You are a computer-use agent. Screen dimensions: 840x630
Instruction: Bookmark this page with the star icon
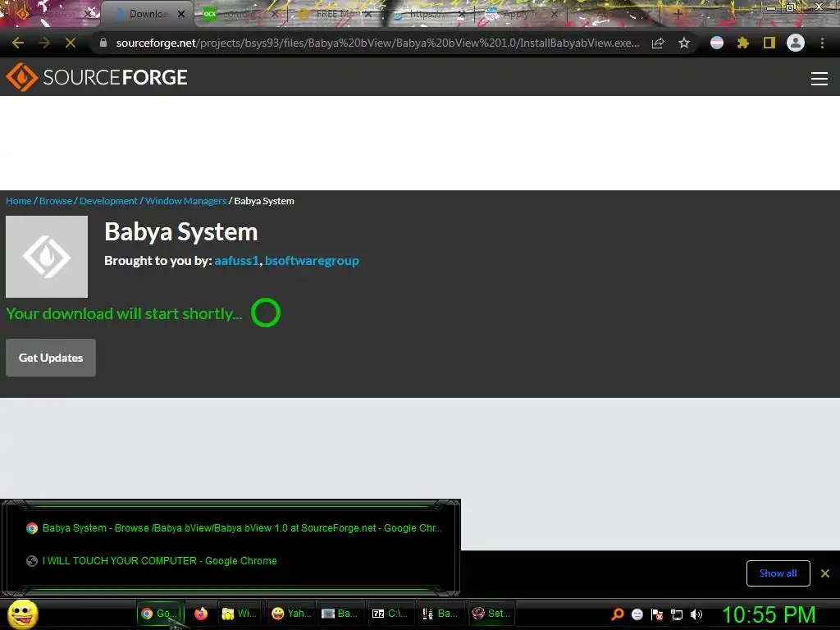[x=684, y=43]
